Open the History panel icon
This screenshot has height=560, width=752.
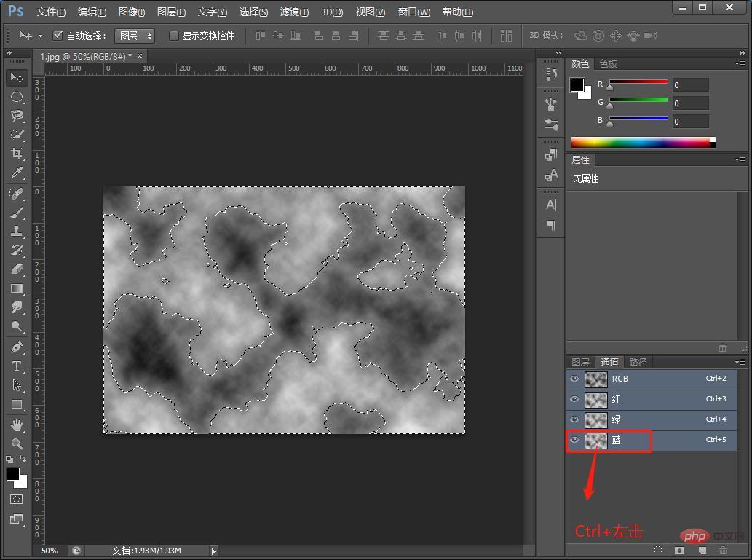pyautogui.click(x=551, y=74)
